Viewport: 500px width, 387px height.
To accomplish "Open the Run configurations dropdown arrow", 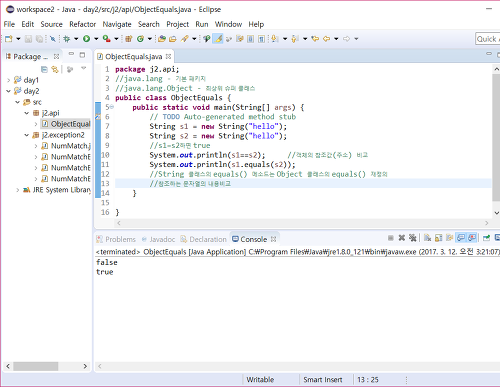I will point(96,39).
